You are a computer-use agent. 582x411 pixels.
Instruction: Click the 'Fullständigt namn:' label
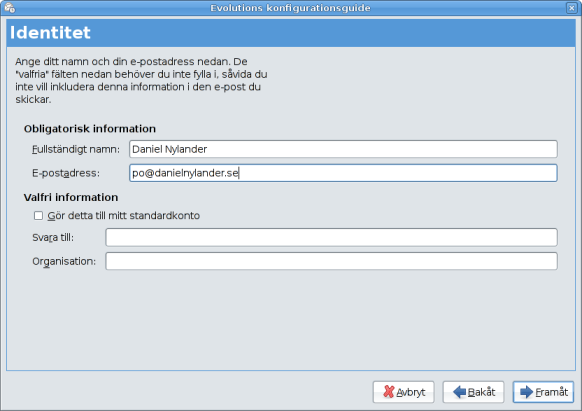(76, 149)
